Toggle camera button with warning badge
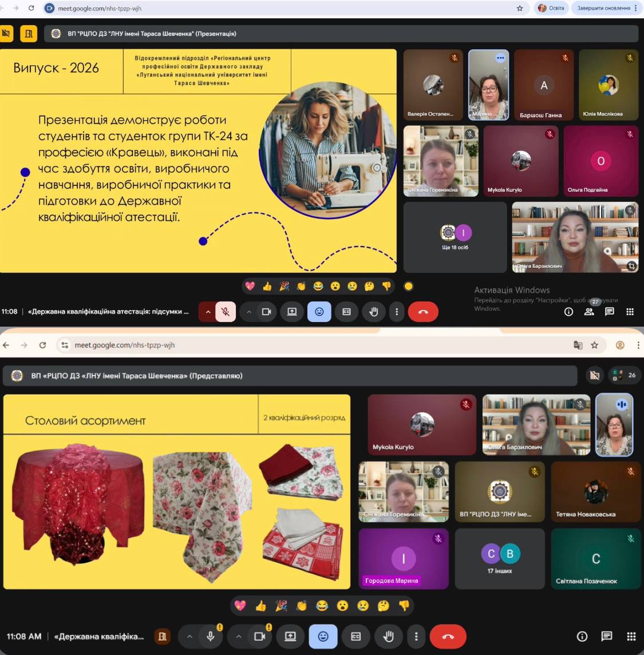Viewport: 644px width, 655px height. coord(260,637)
